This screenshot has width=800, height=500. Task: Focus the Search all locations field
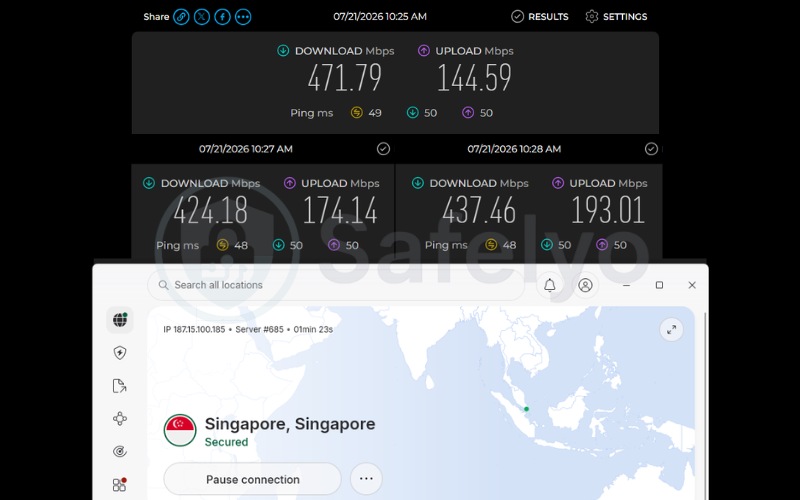coord(336,285)
